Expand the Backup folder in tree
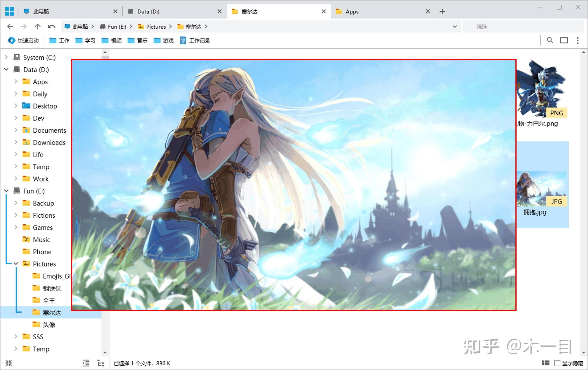The height and width of the screenshot is (370, 588). click(x=16, y=203)
